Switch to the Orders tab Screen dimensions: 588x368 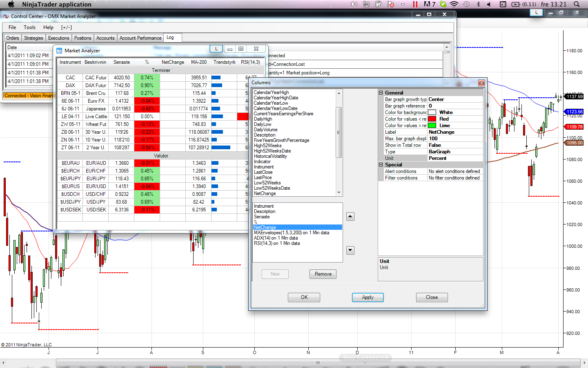[x=13, y=38]
